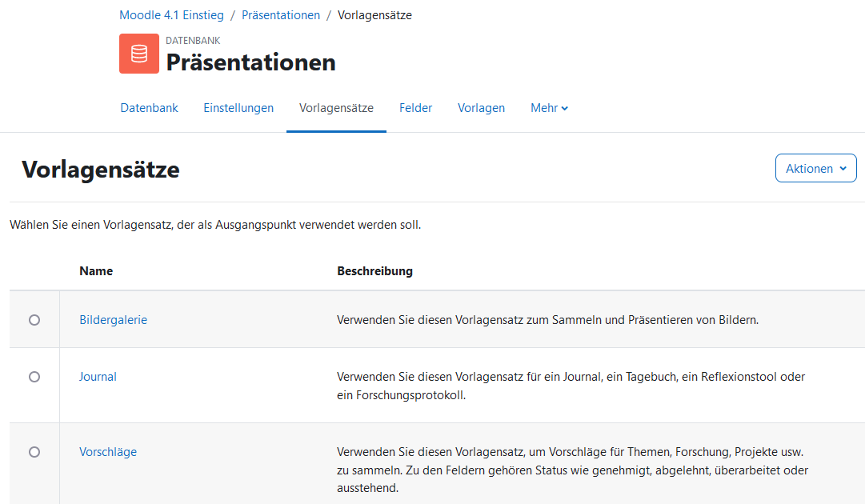Open the Journal preset link
Screen dimensions: 865x504
coord(98,377)
